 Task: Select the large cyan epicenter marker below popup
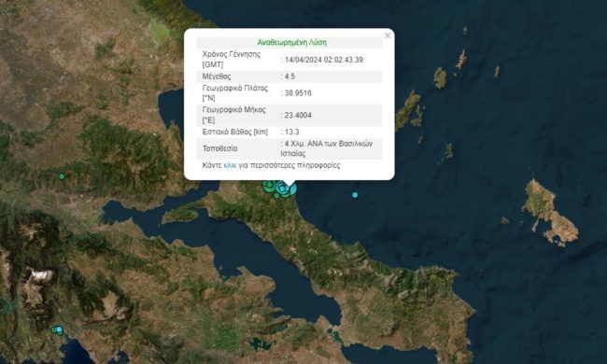point(284,189)
